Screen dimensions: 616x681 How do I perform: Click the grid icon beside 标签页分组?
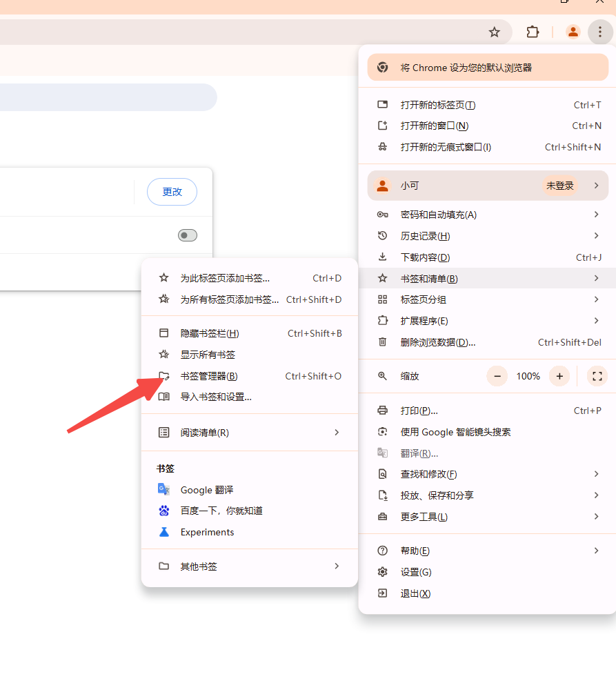pyautogui.click(x=382, y=299)
